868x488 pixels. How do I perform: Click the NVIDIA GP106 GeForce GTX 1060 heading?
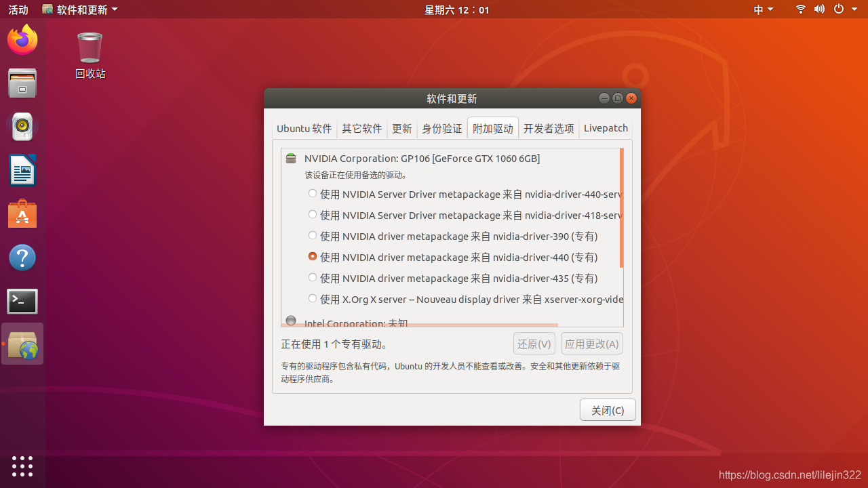tap(422, 159)
